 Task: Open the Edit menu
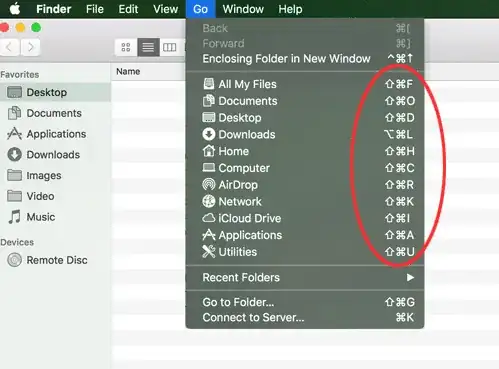tap(128, 9)
